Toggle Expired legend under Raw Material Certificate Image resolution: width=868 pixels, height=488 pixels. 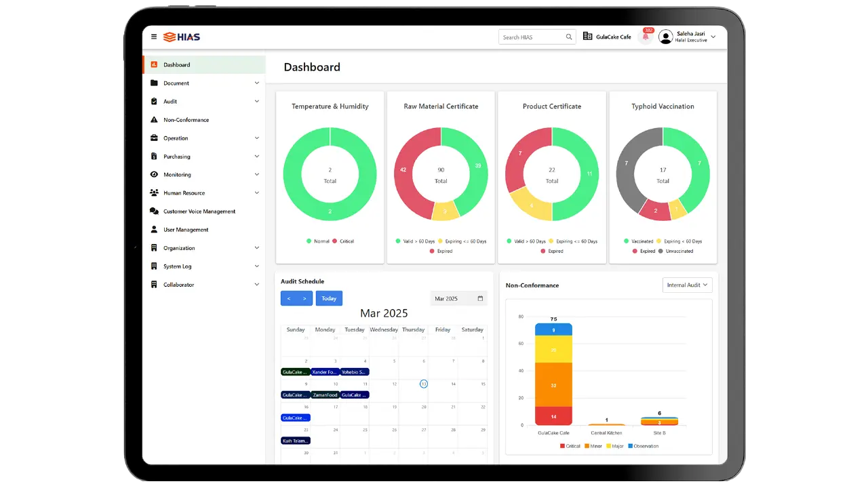441,251
